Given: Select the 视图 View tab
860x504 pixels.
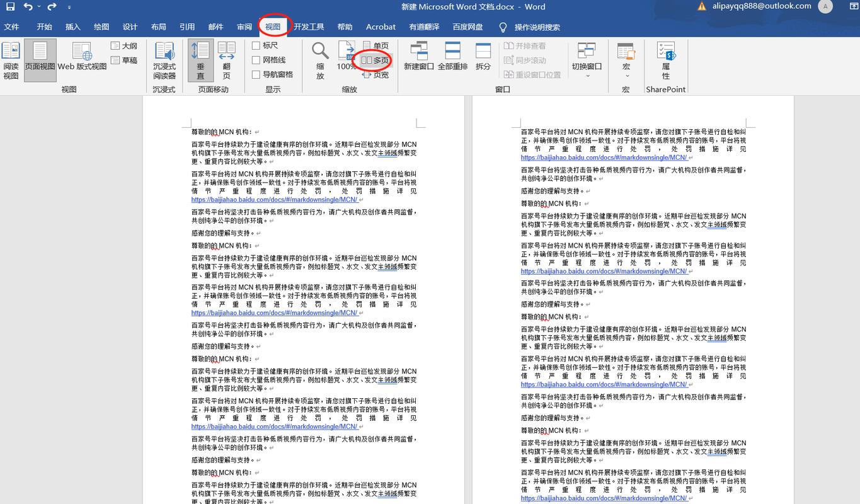Looking at the screenshot, I should point(273,27).
